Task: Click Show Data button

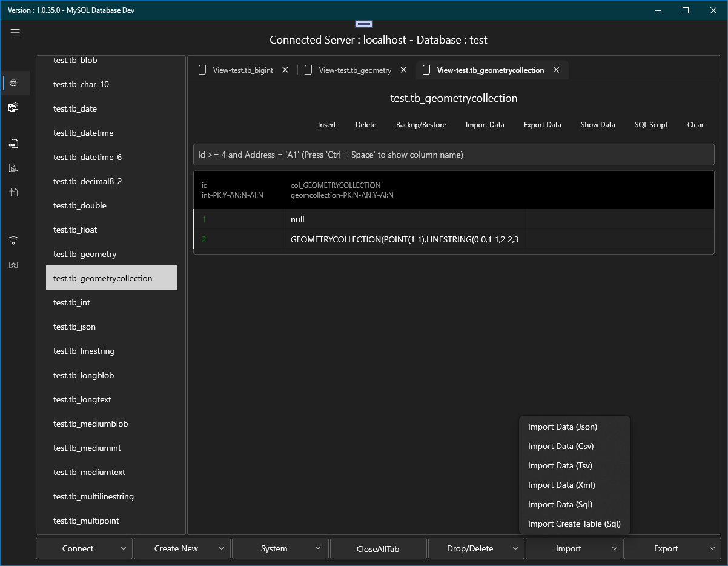Action: point(598,125)
